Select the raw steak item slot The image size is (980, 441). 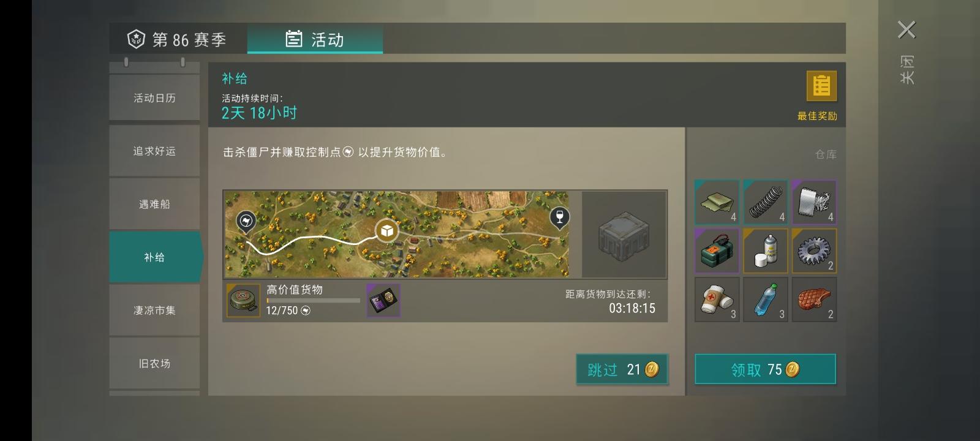814,300
